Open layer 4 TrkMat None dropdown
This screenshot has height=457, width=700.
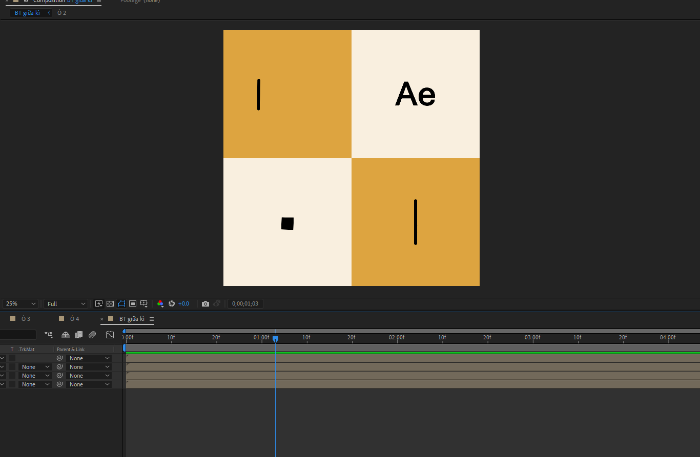(34, 384)
